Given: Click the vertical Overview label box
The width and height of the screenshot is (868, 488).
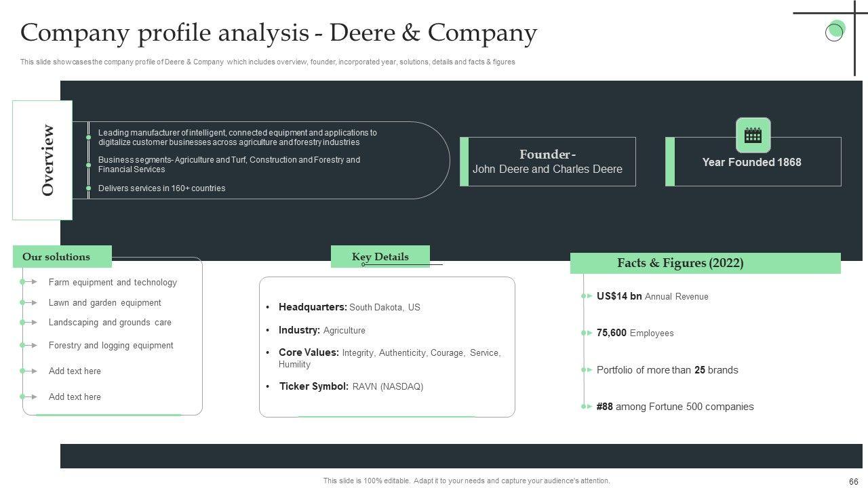Looking at the screenshot, I should (42, 160).
